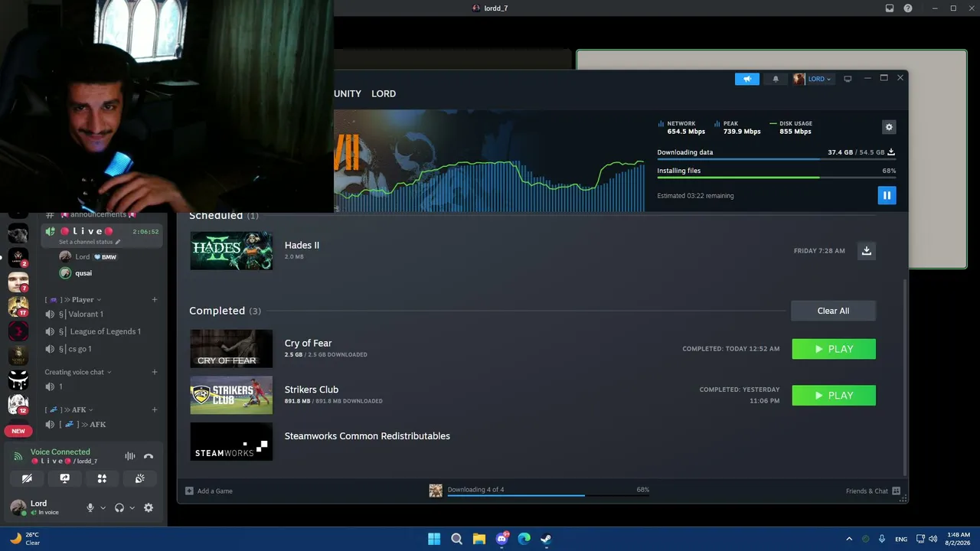Open Discord server with 12 notifications
980x551 pixels.
(x=18, y=403)
